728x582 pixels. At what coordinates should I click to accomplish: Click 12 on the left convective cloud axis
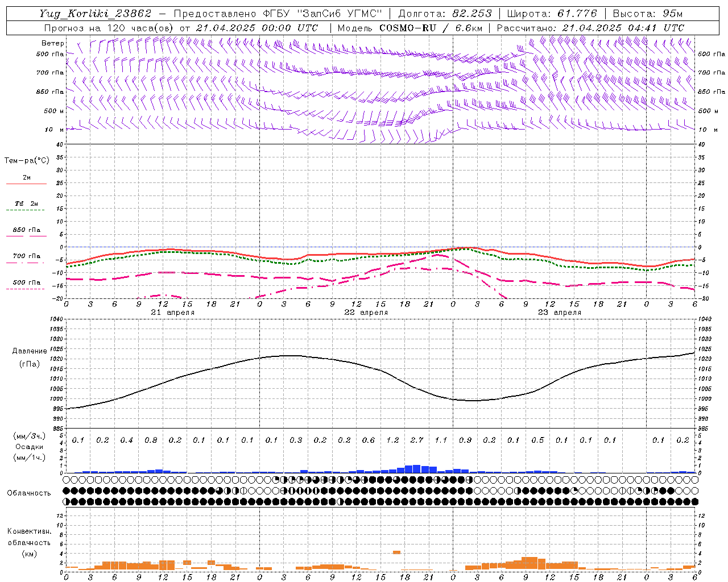[x=59, y=516]
